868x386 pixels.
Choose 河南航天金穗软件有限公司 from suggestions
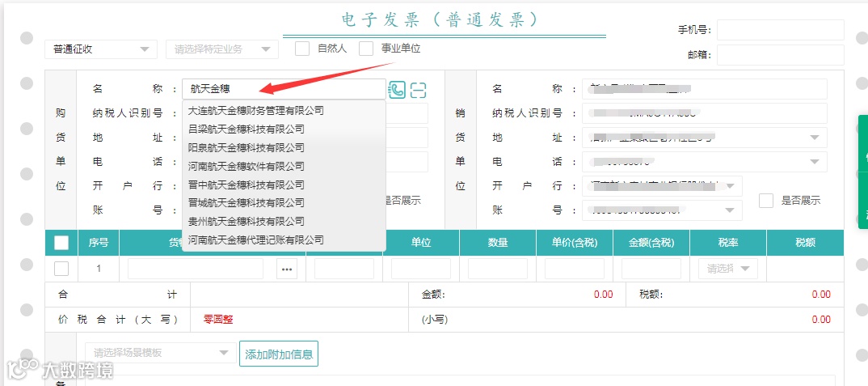tap(284, 167)
